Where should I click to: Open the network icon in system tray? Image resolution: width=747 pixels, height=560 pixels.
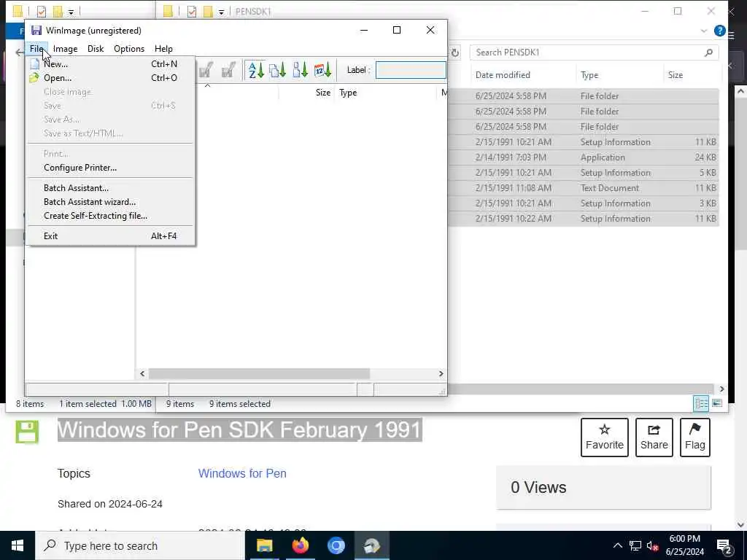(x=635, y=545)
